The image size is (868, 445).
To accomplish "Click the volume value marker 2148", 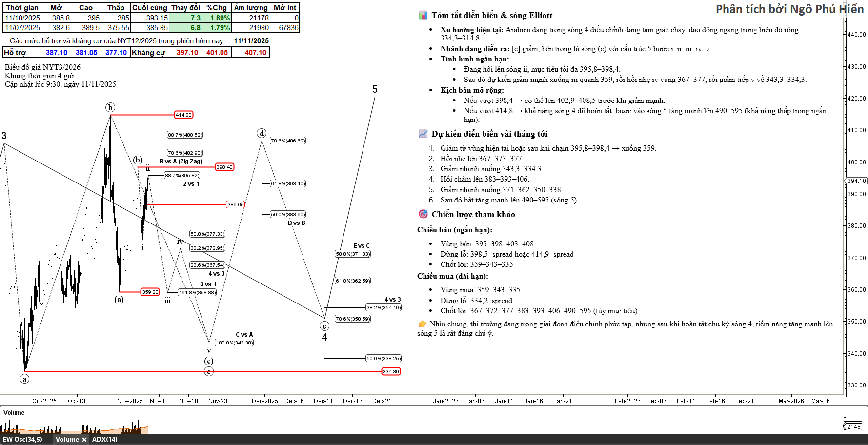I will click(x=854, y=426).
